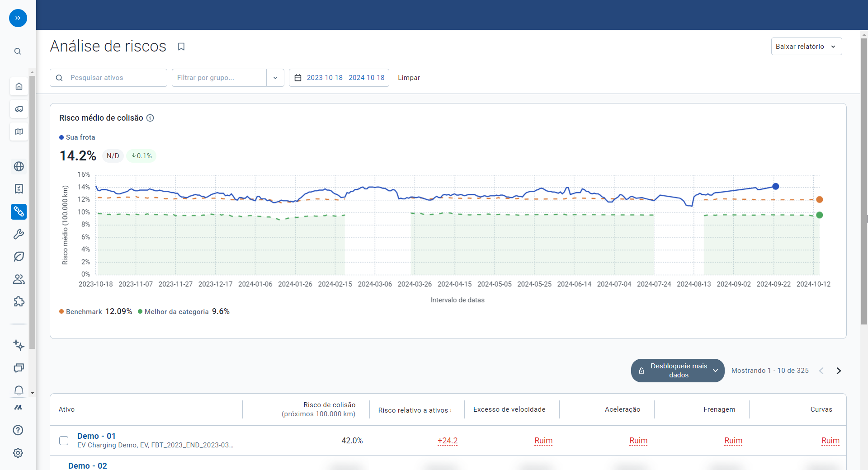Open the maintenance wrench icon
Image resolution: width=868 pixels, height=470 pixels.
(x=19, y=234)
